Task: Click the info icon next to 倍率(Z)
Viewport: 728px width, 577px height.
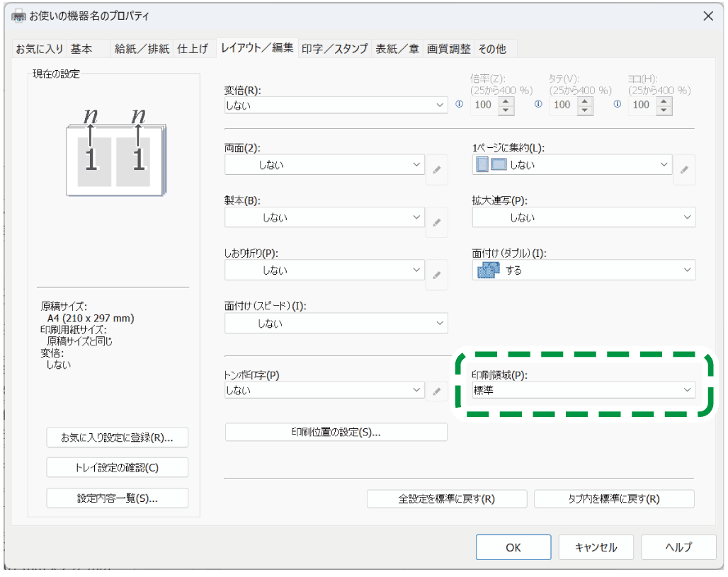Action: pyautogui.click(x=459, y=104)
